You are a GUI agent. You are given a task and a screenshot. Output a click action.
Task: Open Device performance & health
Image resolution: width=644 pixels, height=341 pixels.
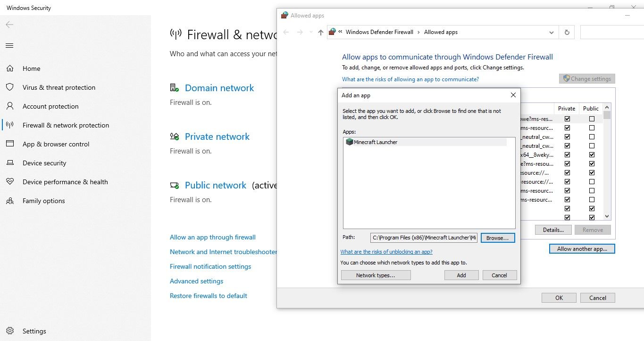[65, 182]
